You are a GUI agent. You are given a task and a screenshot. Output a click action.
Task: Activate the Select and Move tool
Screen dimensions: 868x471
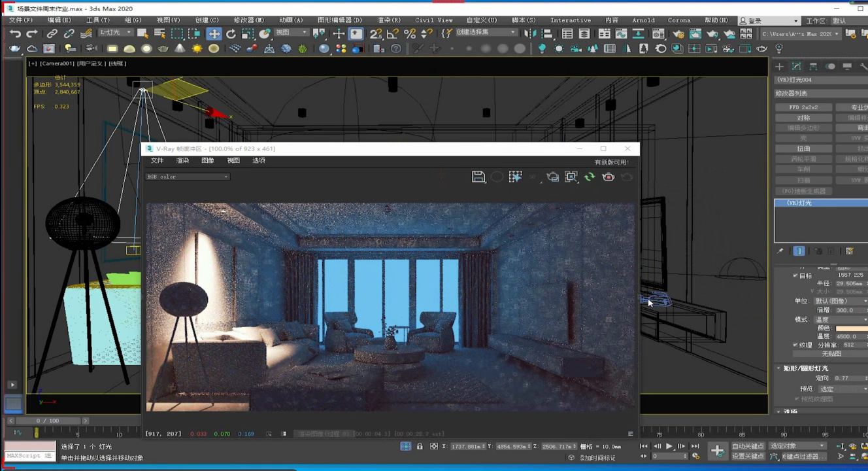(214, 34)
